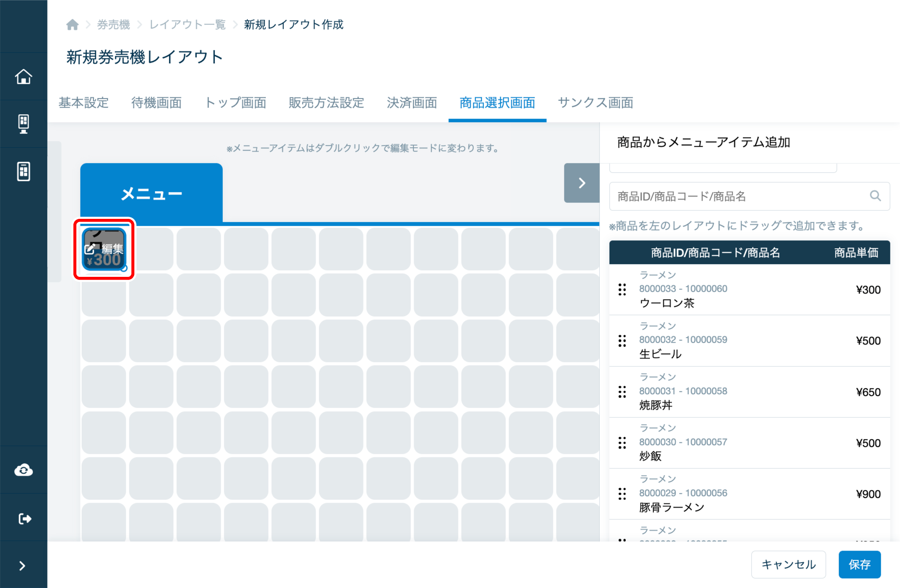Switch to the 基本設定 tab
Screen dimensions: 900x588
click(83, 103)
